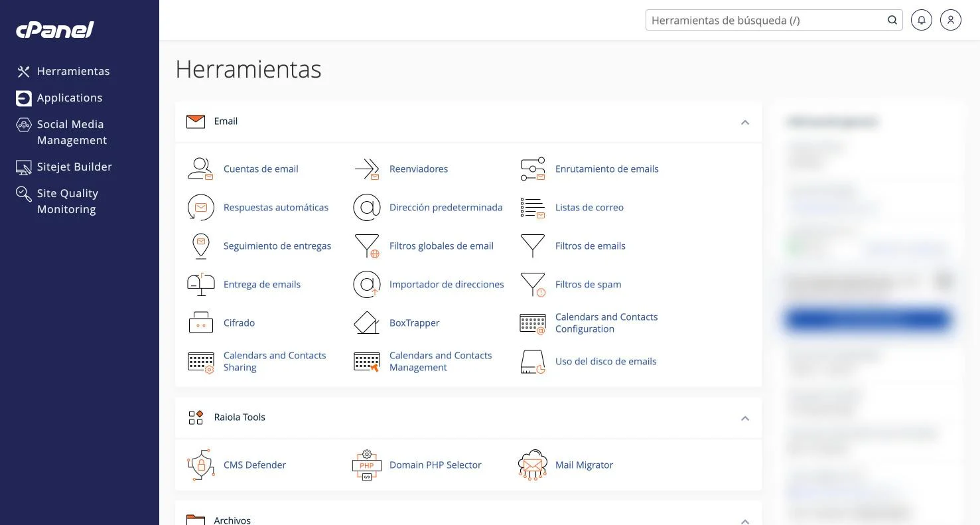Open the Filtros de spam funnel icon
The image size is (980, 525).
[533, 285]
